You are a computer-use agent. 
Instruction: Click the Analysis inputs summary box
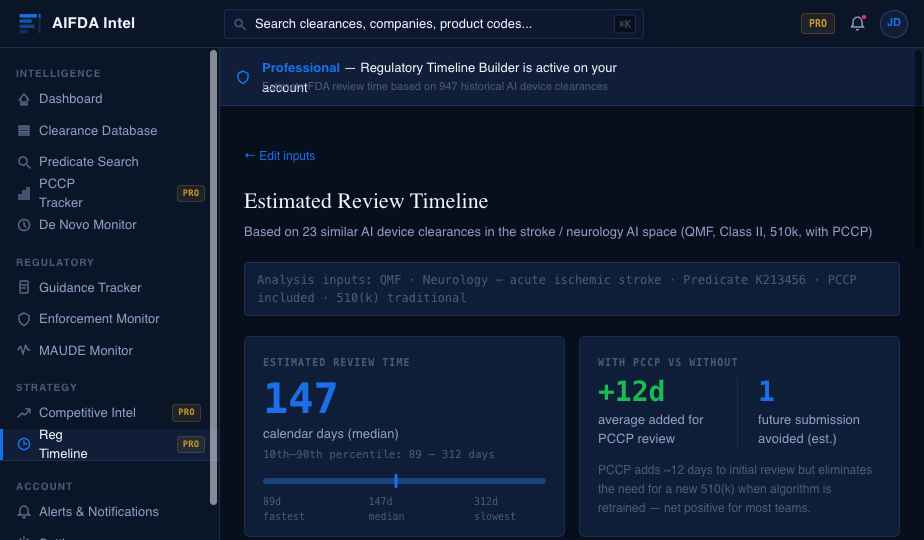[x=572, y=289]
